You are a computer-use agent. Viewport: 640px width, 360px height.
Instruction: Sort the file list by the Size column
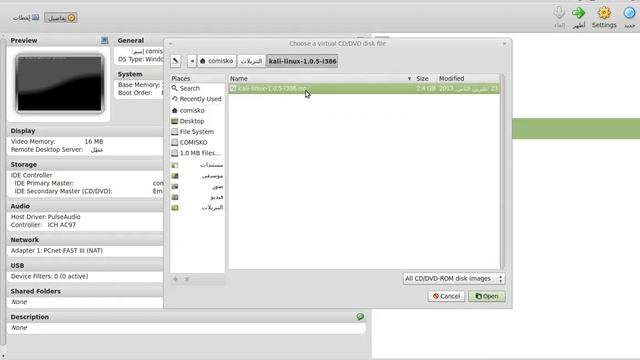[422, 78]
